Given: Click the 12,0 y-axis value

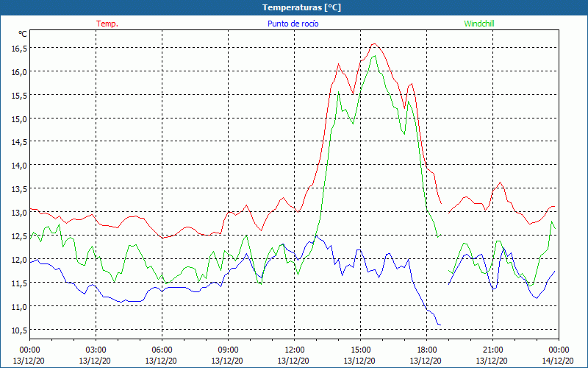Looking at the screenshot, I should pos(19,260).
